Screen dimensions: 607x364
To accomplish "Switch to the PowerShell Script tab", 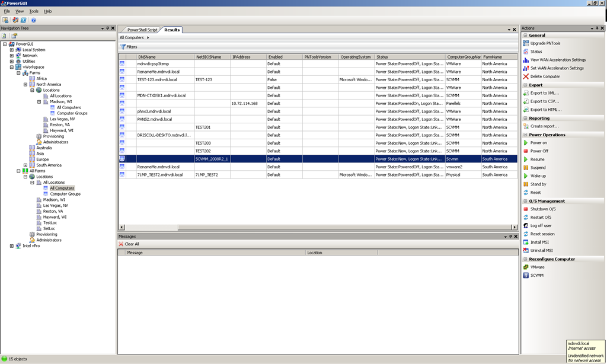I will pyautogui.click(x=142, y=30).
